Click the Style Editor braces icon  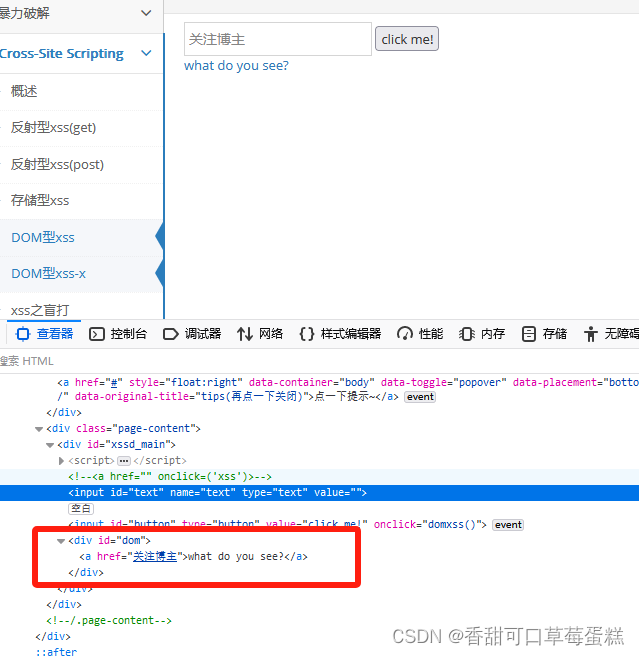point(307,334)
